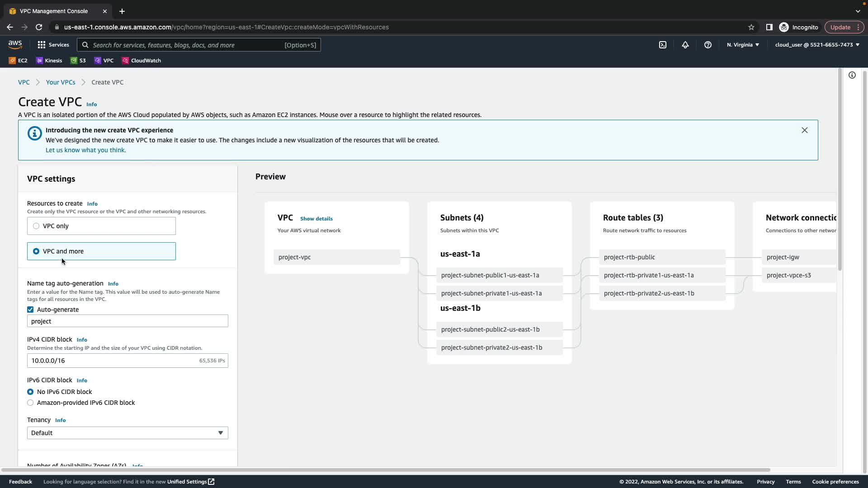Open the Services grid menu icon

pos(42,45)
